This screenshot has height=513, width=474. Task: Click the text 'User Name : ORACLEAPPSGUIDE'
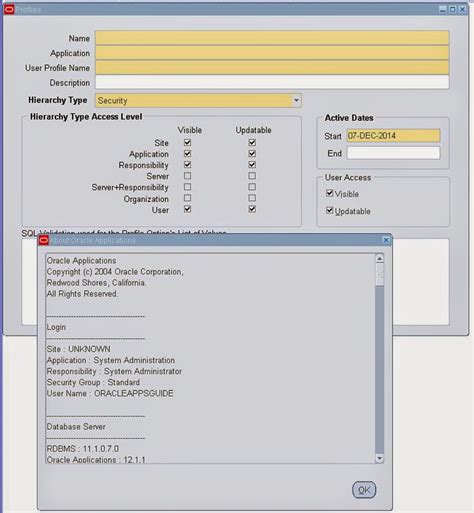(110, 393)
